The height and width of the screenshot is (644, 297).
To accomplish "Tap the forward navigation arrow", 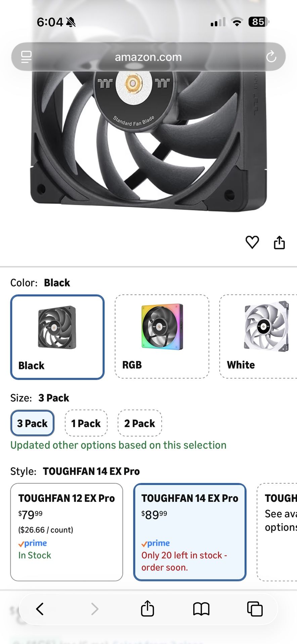I will pyautogui.click(x=94, y=609).
